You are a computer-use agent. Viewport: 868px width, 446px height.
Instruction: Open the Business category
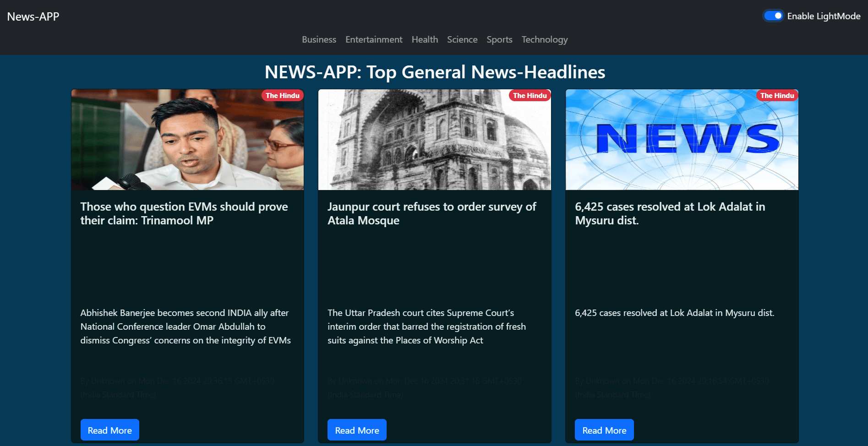319,40
